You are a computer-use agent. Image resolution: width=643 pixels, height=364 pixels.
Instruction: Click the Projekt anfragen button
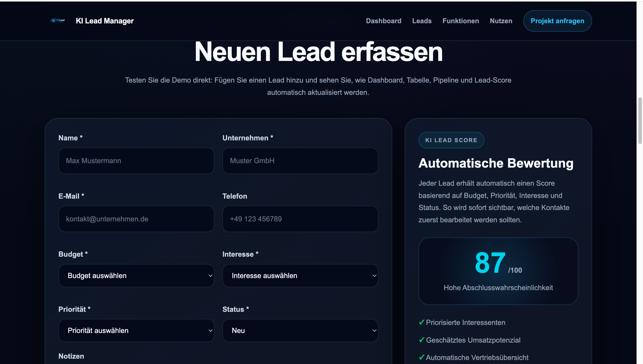pos(557,21)
